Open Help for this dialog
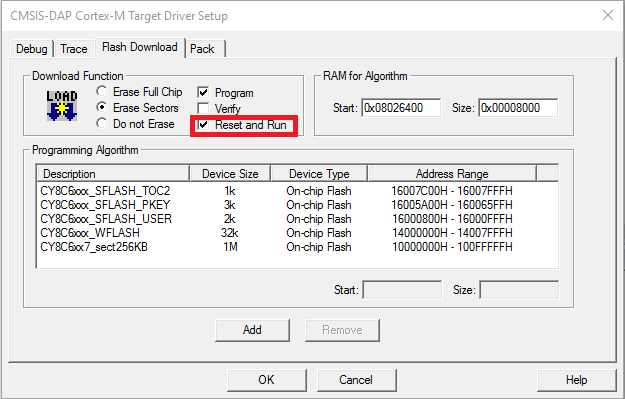 [x=576, y=380]
